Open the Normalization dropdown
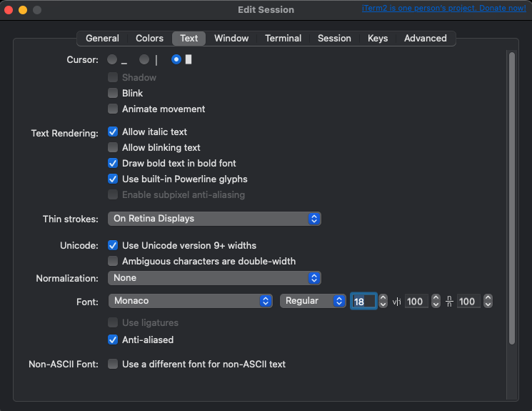The width and height of the screenshot is (532, 411). (214, 277)
